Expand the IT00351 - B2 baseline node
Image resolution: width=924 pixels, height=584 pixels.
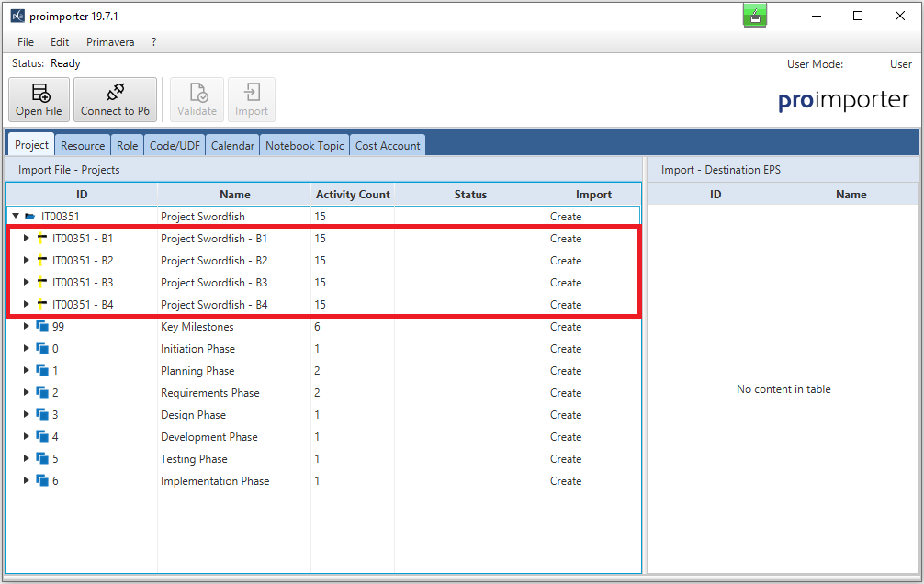click(x=26, y=260)
